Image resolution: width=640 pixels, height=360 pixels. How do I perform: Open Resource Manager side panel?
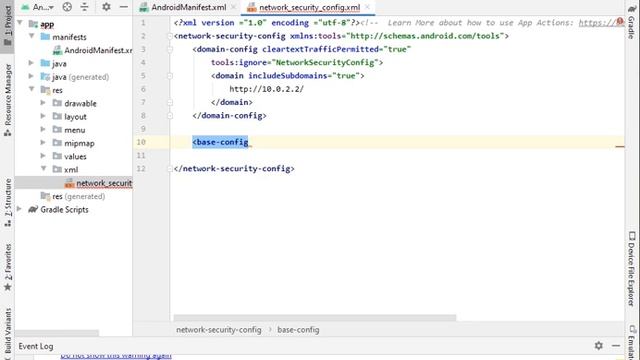(7, 100)
